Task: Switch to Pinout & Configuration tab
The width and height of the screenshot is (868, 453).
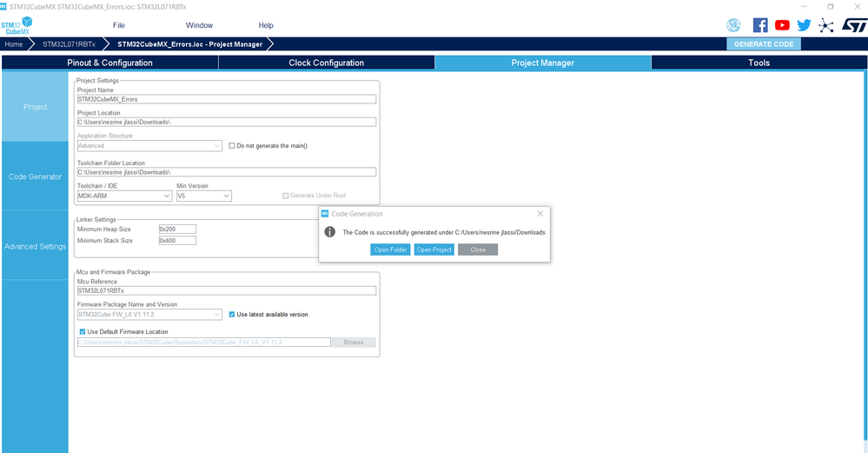Action: (x=109, y=63)
